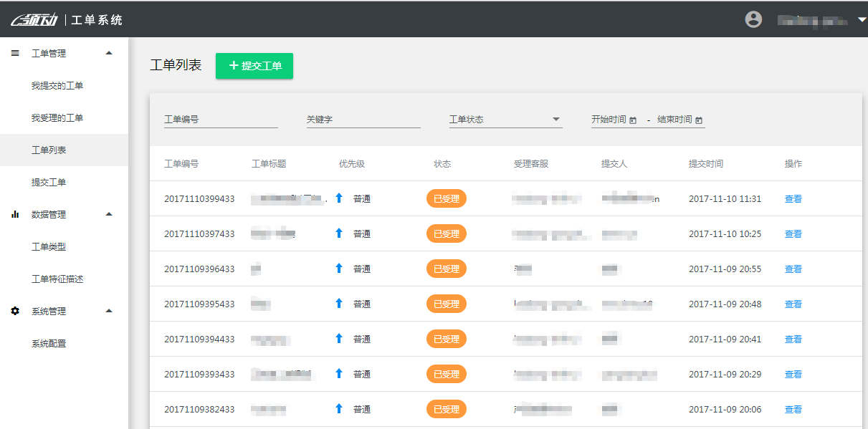Open the user account dropdown arrow
This screenshot has height=429, width=868.
coord(862,20)
